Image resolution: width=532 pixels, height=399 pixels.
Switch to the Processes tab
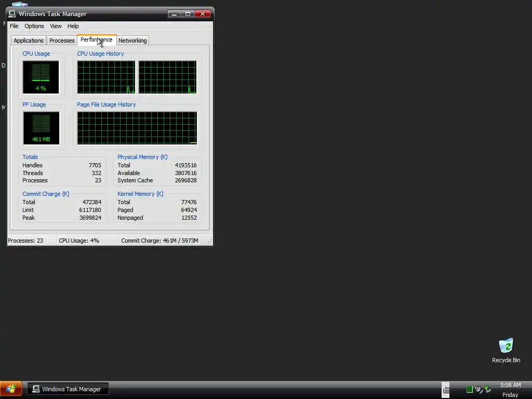tap(62, 41)
